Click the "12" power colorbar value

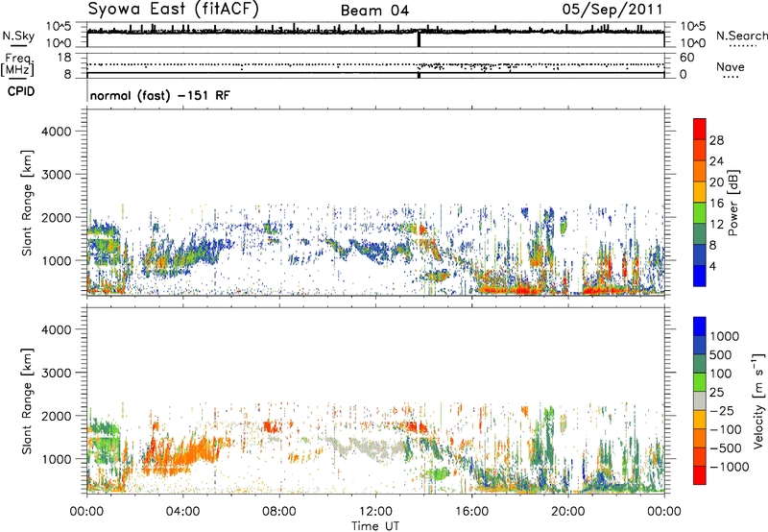click(716, 225)
